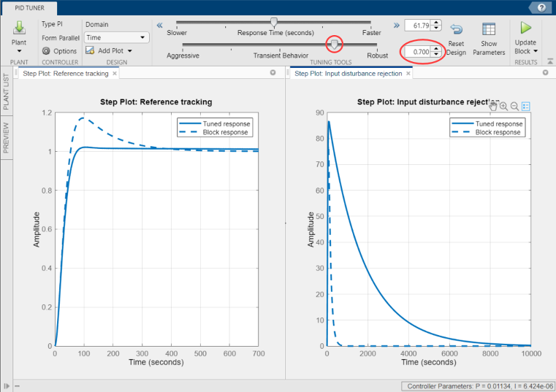The height and width of the screenshot is (392, 556).
Task: Expand Update Block dropdown arrow
Action: pyautogui.click(x=536, y=51)
